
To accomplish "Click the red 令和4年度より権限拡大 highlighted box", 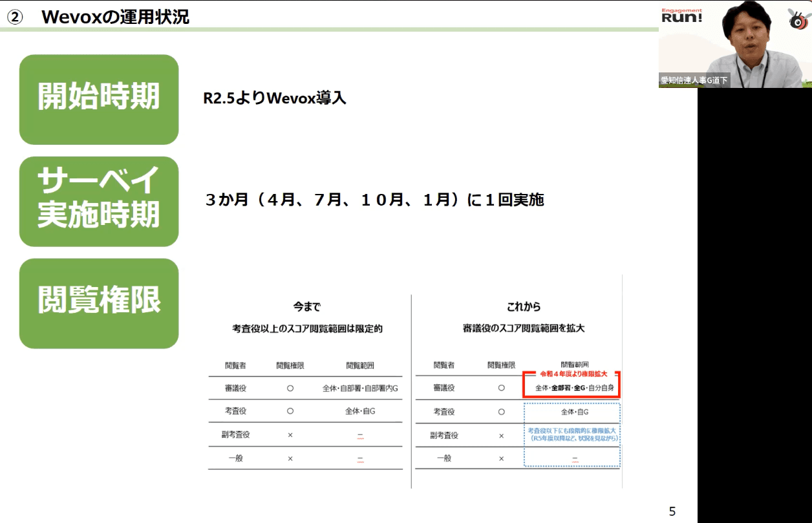I will (x=572, y=385).
